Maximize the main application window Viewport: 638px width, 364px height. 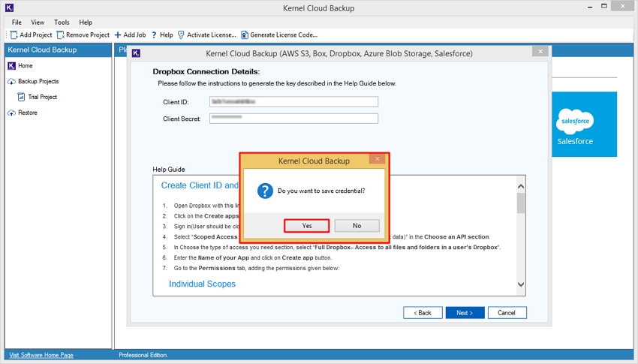[x=604, y=6]
